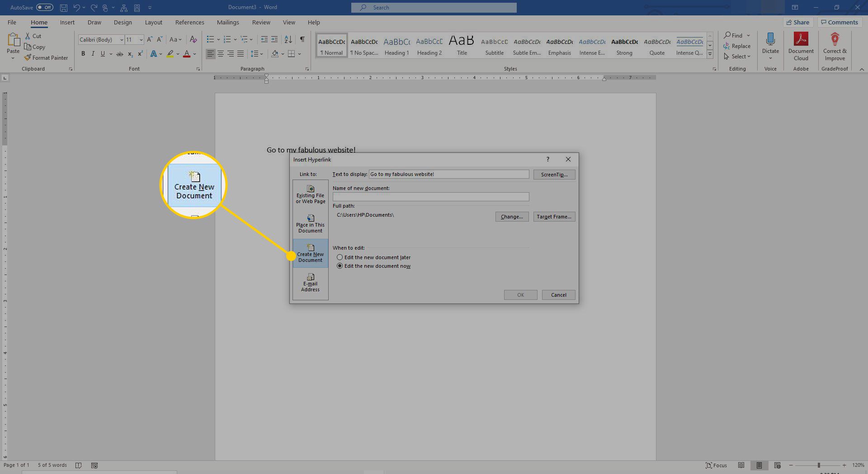Undo last action
This screenshot has height=474, width=868.
(76, 8)
